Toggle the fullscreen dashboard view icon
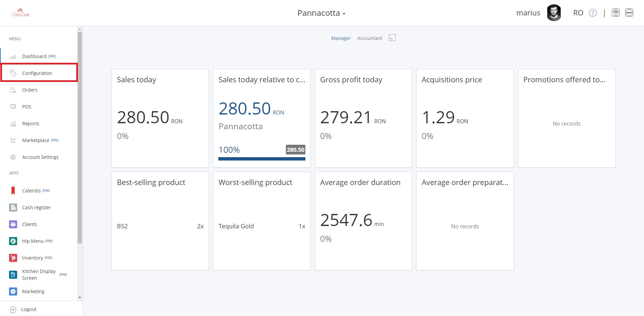This screenshot has height=316, width=644. pyautogui.click(x=392, y=38)
